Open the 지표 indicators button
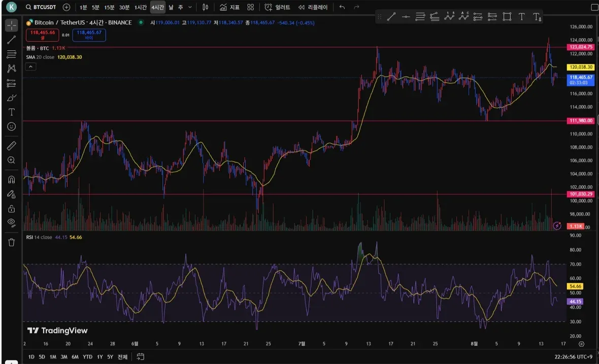Screen dimensions: 599x364 [229, 8]
